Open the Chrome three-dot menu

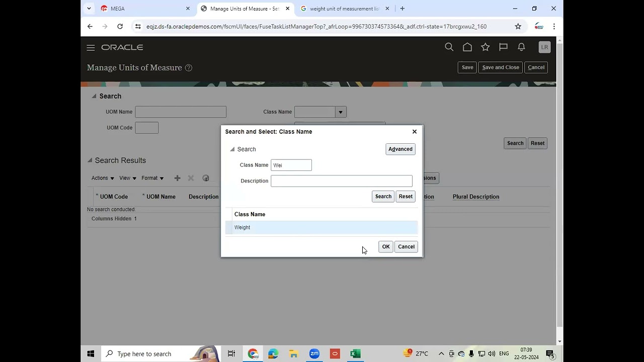coord(554,26)
